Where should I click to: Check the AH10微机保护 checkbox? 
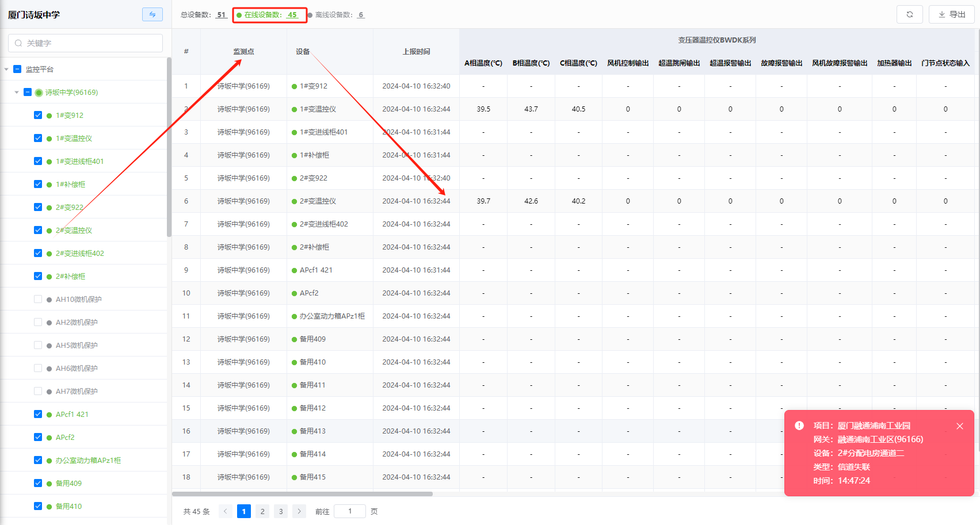tap(38, 299)
